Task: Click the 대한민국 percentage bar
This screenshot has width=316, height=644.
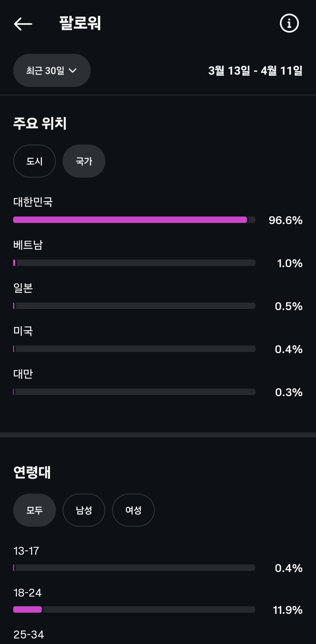Action: pyautogui.click(x=134, y=220)
